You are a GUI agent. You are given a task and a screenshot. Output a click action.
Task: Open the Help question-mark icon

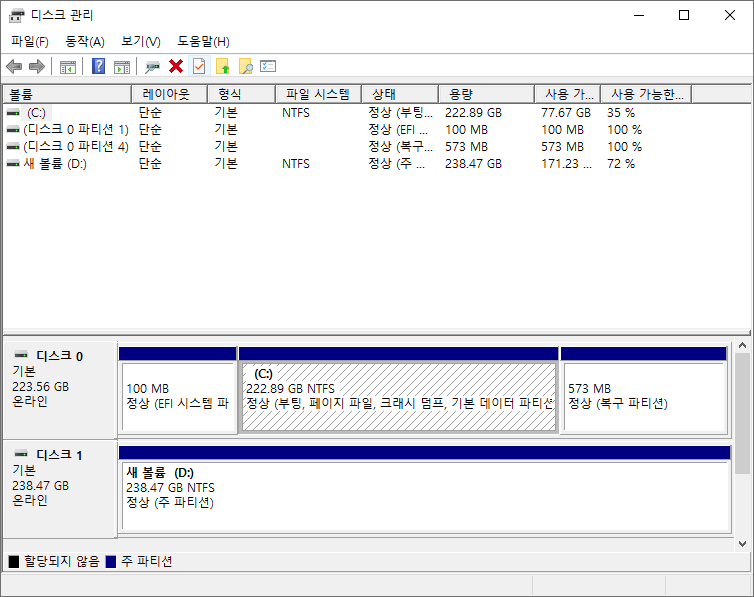coord(98,66)
